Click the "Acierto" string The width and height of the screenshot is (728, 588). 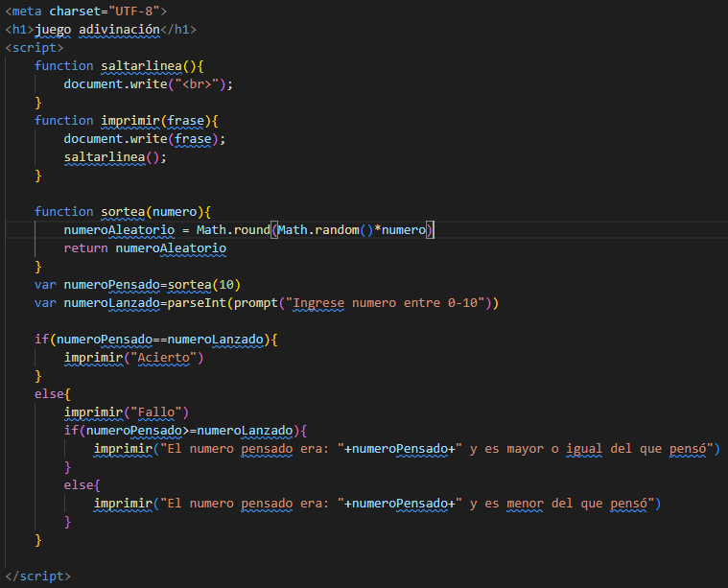pos(163,358)
